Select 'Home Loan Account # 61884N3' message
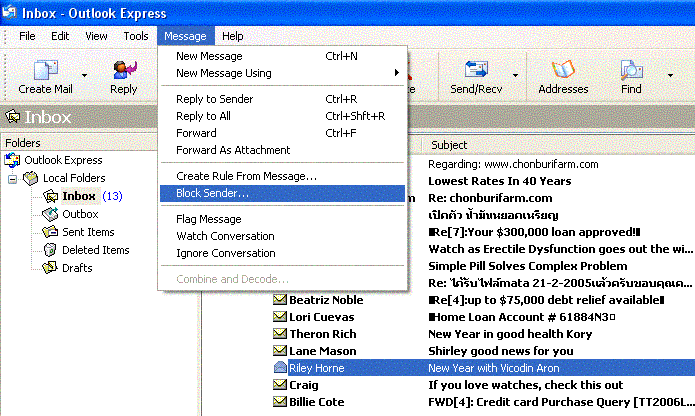 pyautogui.click(x=522, y=317)
